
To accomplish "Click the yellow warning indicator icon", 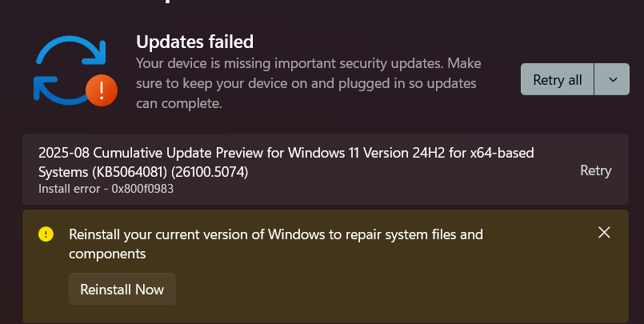I will click(x=46, y=234).
